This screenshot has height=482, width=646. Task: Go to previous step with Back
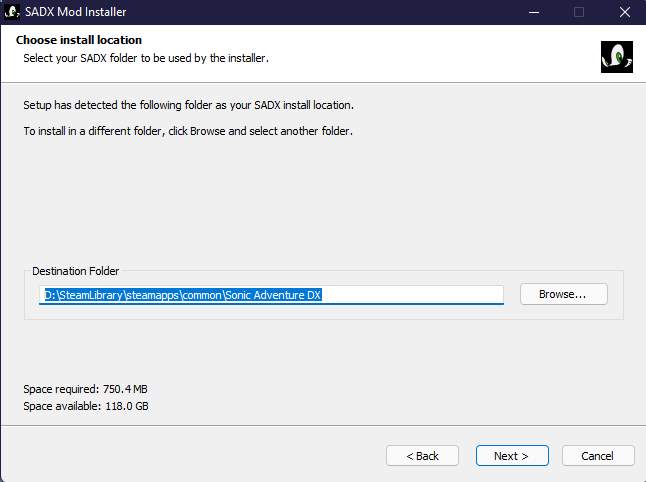pos(422,456)
